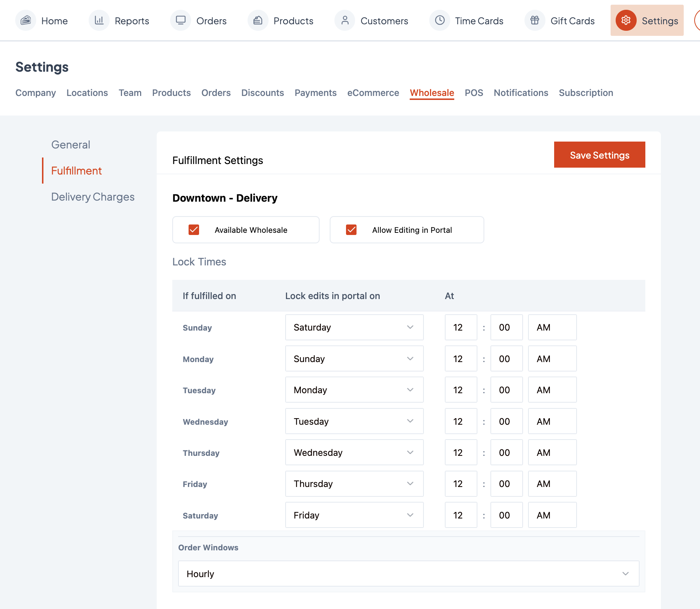Click the Settings gear icon

(x=626, y=21)
